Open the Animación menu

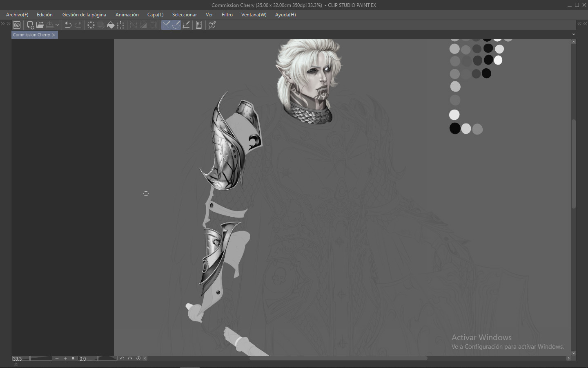(127, 15)
